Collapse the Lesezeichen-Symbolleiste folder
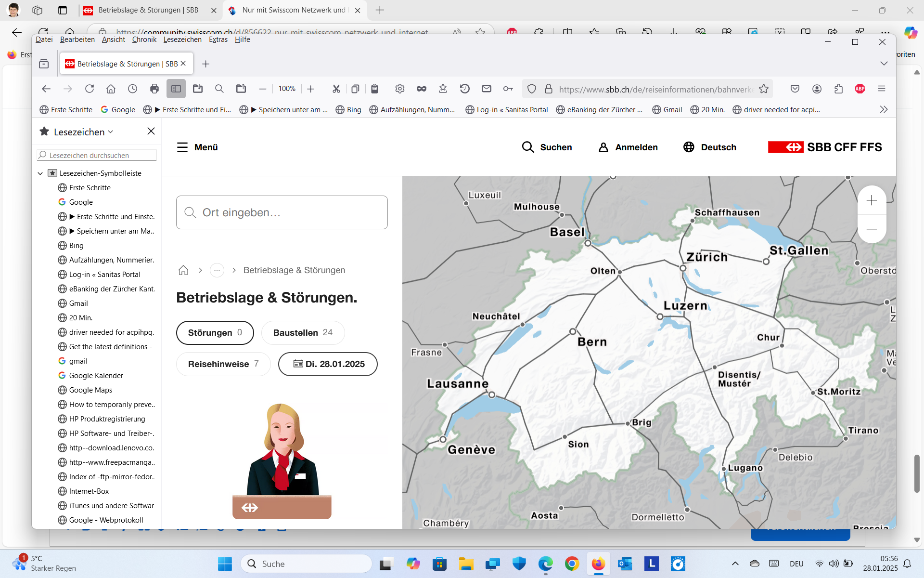This screenshot has height=578, width=924. tap(40, 173)
